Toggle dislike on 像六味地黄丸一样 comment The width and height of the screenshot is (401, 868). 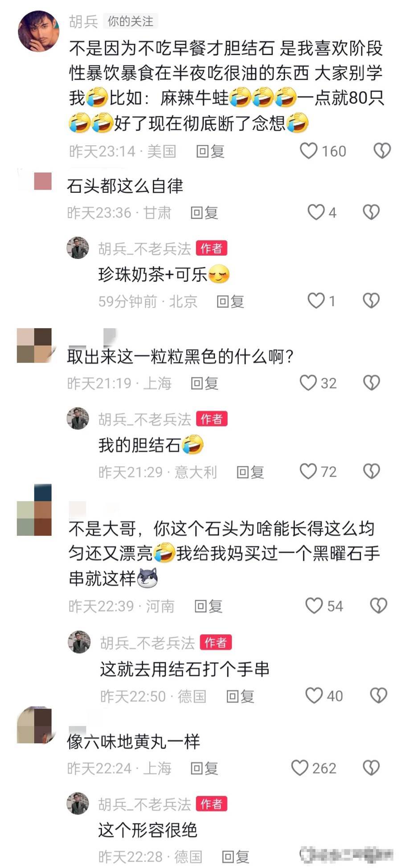(371, 767)
